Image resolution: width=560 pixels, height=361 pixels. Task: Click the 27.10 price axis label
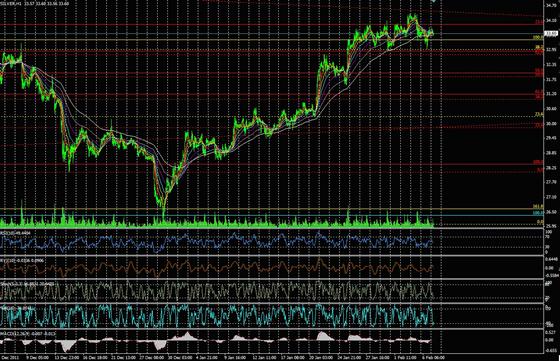tap(551, 197)
